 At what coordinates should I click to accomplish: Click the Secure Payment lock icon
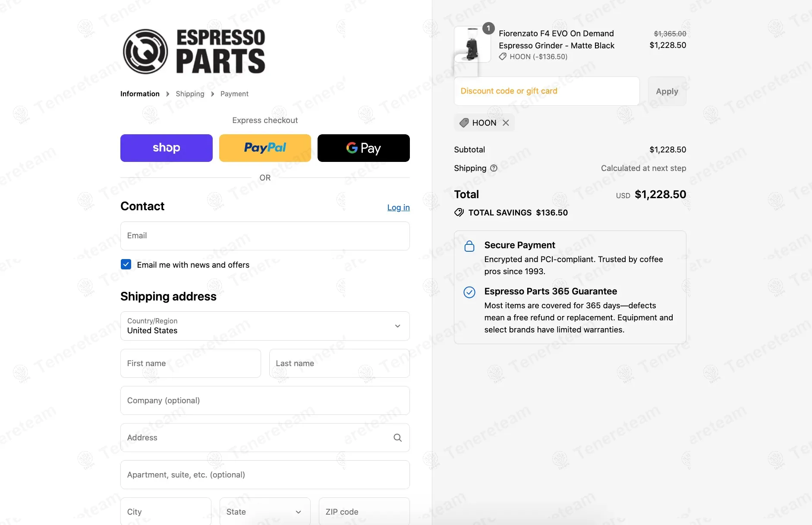(469, 246)
